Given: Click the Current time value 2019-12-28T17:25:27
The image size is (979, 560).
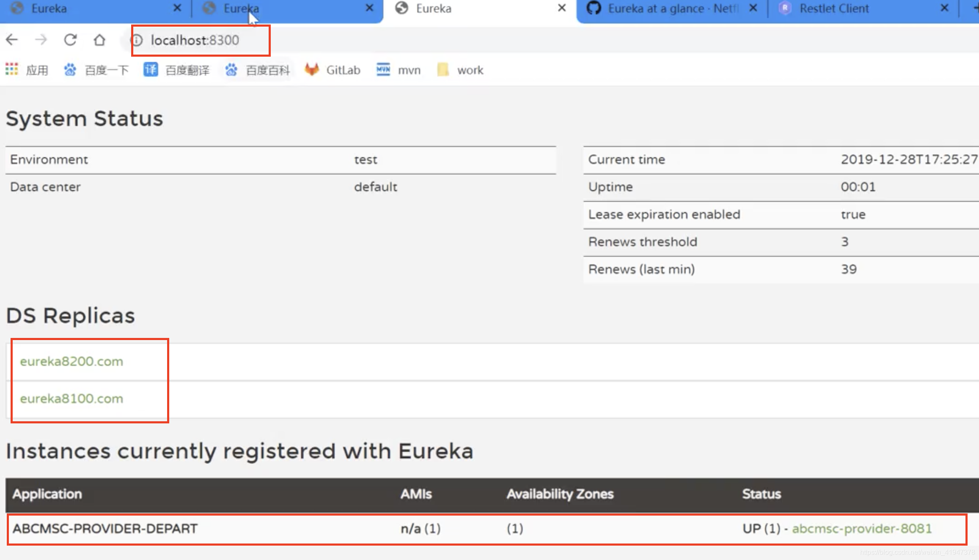Looking at the screenshot, I should pos(910,159).
